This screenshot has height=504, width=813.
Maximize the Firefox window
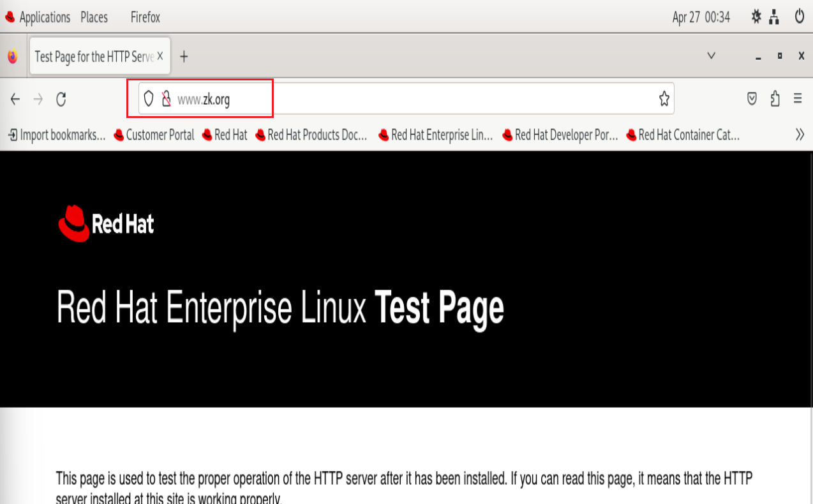tap(780, 56)
